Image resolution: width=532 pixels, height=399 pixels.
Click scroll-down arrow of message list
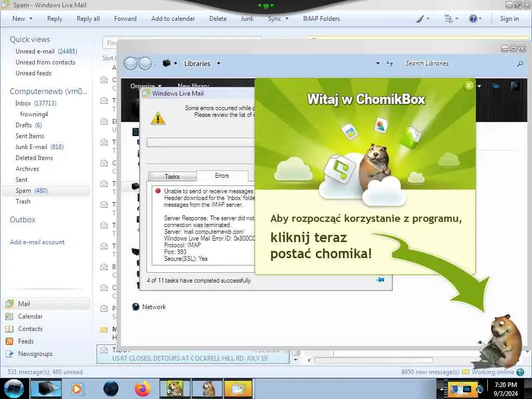[296, 360]
